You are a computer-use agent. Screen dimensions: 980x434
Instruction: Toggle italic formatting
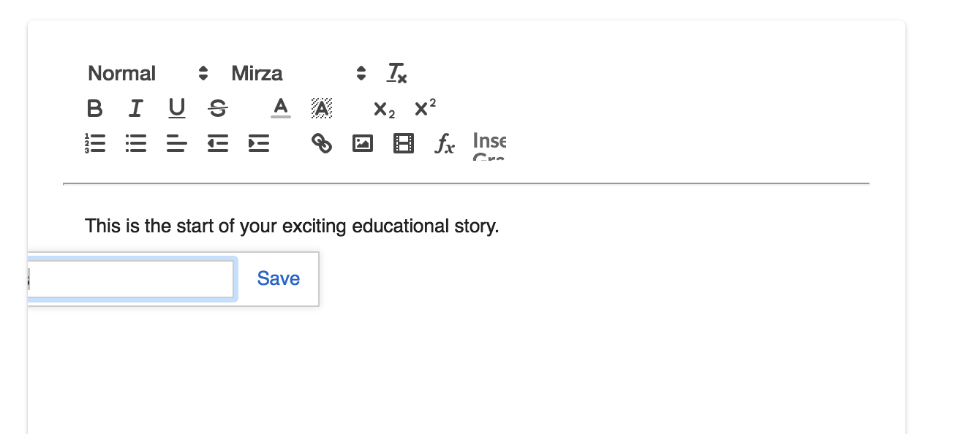pyautogui.click(x=135, y=109)
